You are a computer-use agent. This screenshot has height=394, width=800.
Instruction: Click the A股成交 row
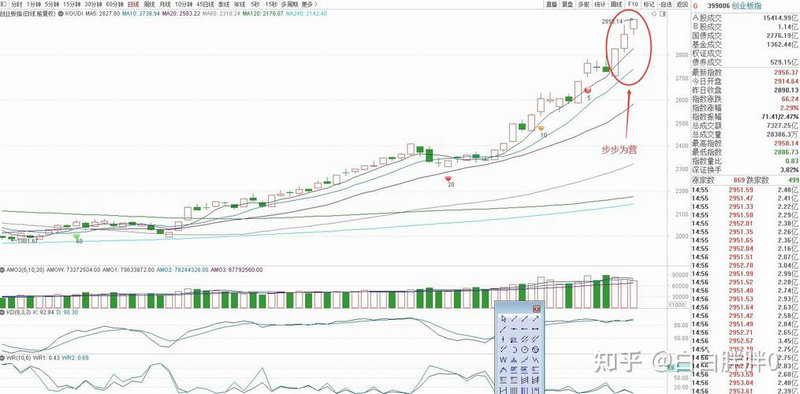(x=745, y=18)
